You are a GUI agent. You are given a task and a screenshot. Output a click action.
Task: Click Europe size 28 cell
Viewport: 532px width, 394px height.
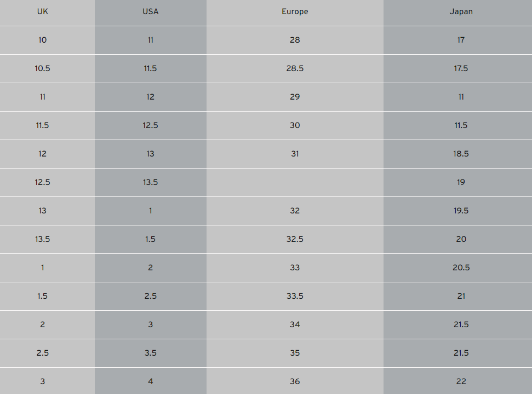tap(295, 40)
